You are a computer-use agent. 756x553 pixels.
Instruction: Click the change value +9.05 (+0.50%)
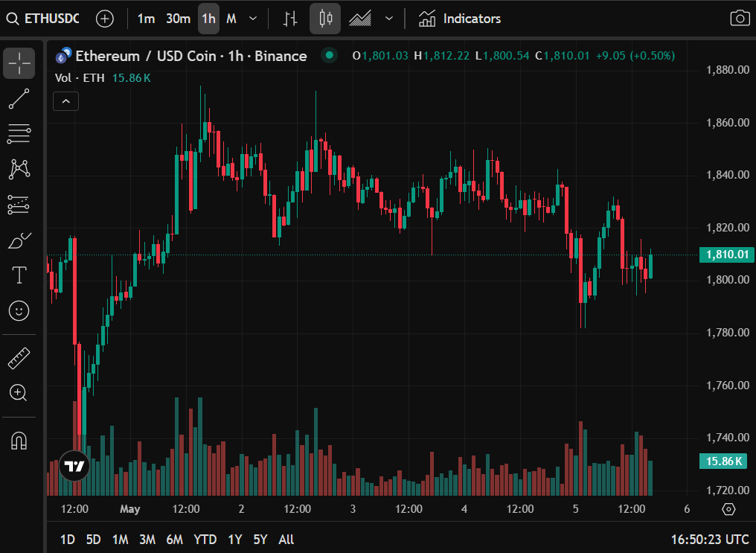coord(635,56)
